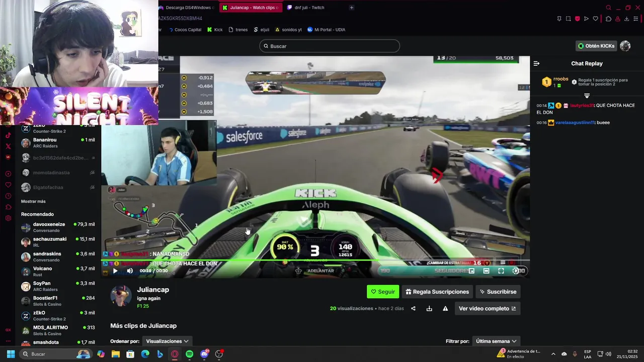The image size is (644, 362).
Task: Open Opera sidebar player icon
Action: (x=8, y=174)
